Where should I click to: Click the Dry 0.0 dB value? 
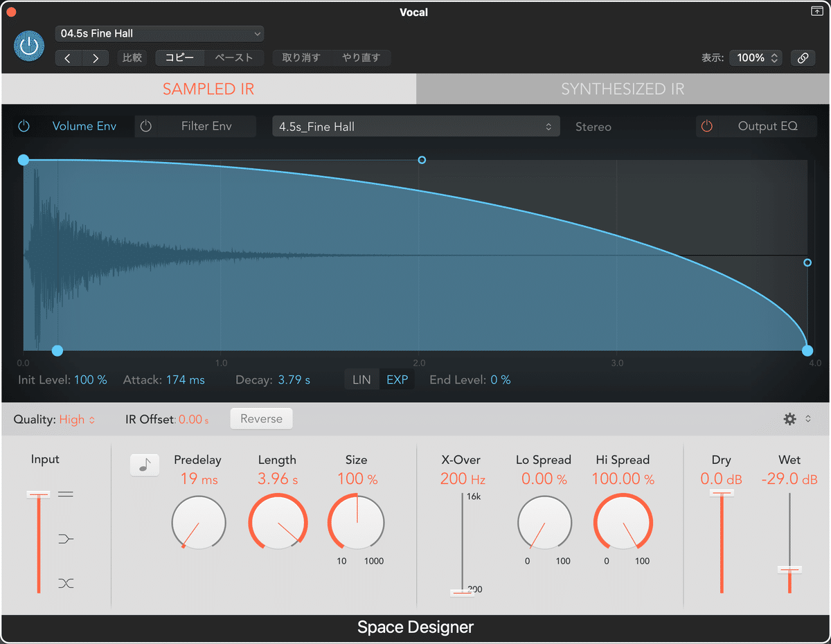pos(721,478)
